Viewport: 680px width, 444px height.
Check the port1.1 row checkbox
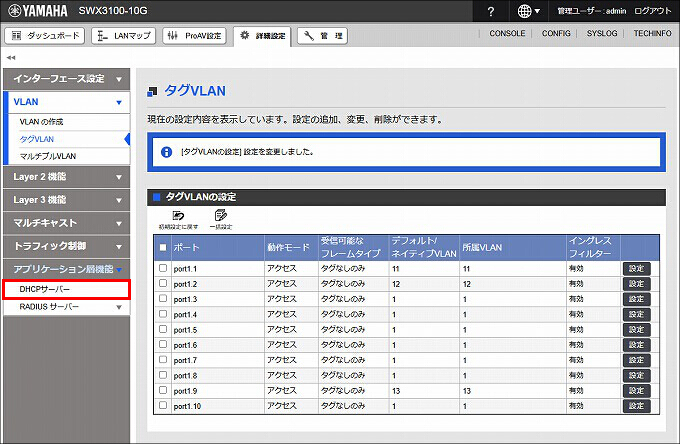click(163, 269)
